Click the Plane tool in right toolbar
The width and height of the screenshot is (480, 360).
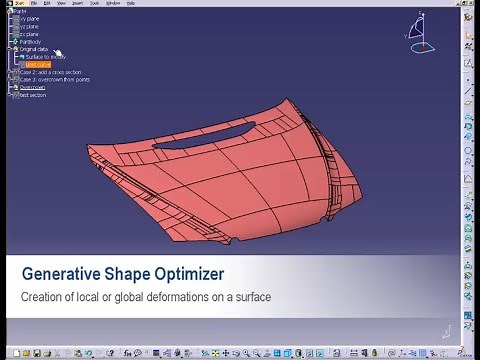[468, 103]
